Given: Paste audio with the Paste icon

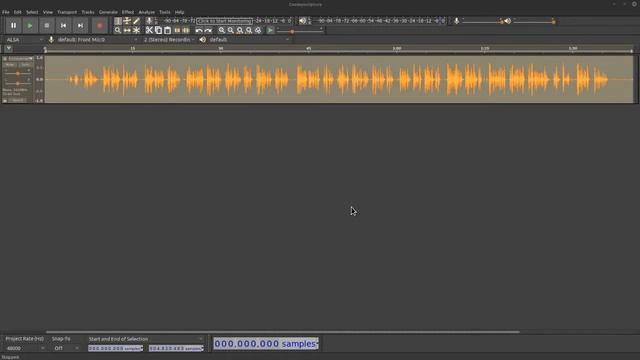Looking at the screenshot, I should click(x=167, y=30).
